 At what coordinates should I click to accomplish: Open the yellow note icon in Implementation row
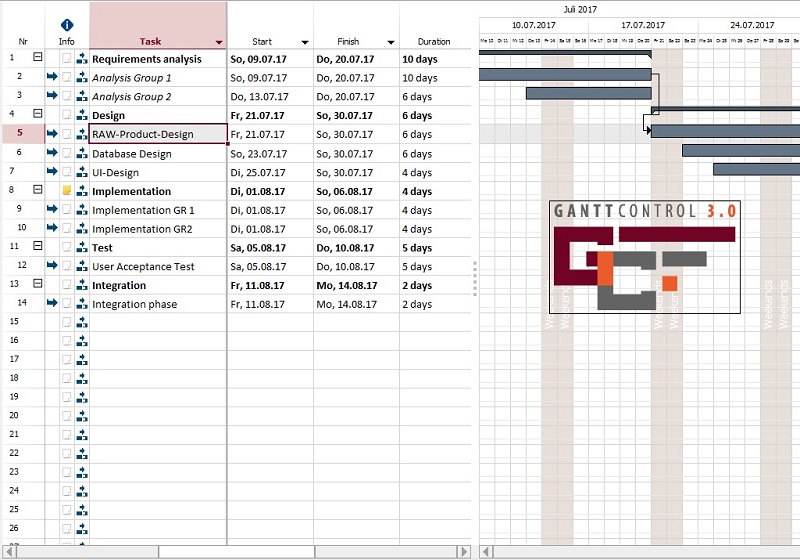tap(67, 191)
